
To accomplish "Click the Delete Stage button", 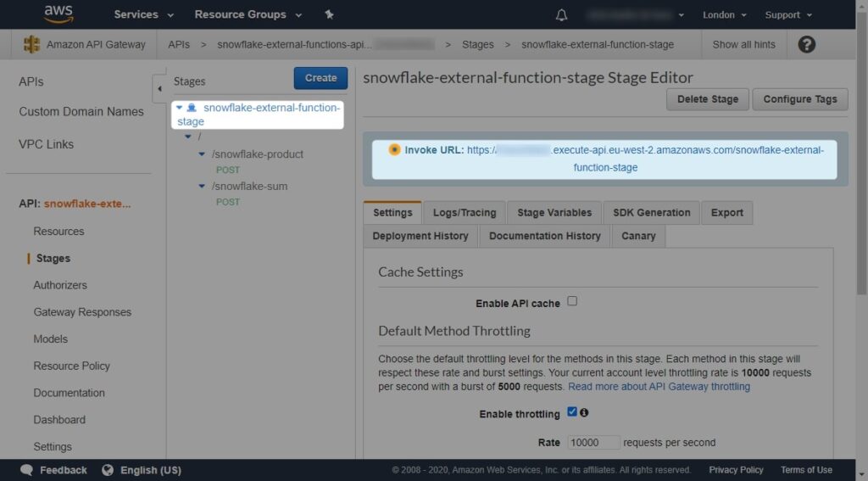I will click(708, 99).
